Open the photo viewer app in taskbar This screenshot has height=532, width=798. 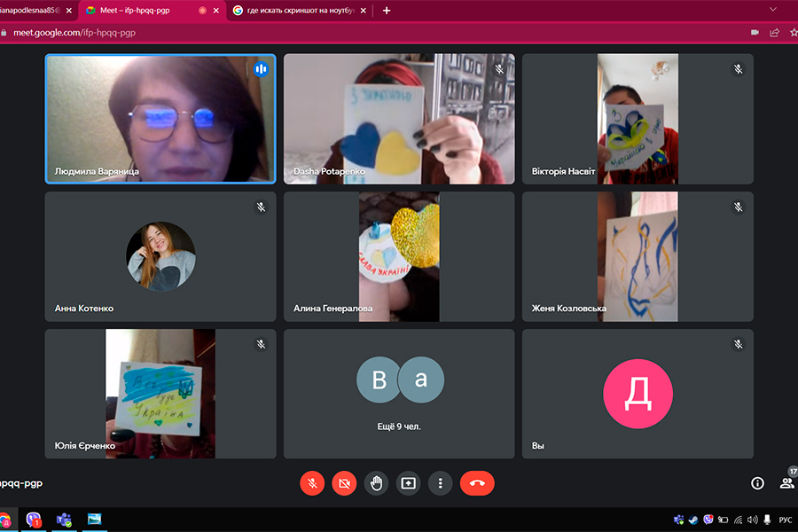94,520
